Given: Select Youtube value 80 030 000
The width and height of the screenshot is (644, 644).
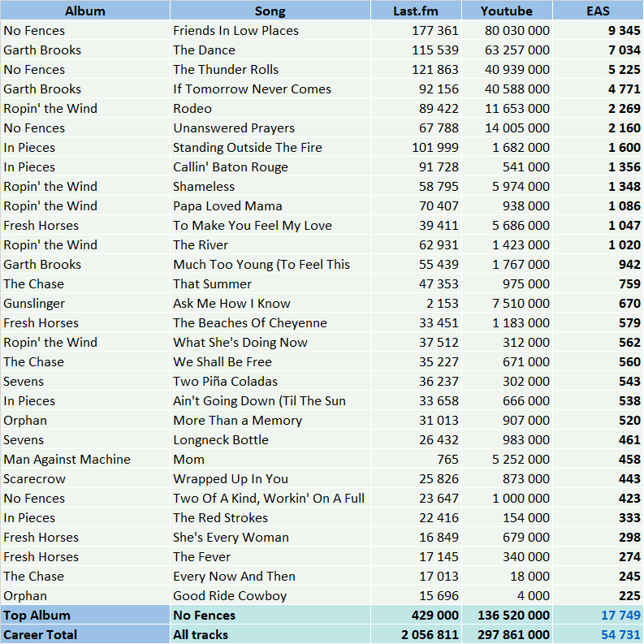Looking at the screenshot, I should click(x=507, y=30).
